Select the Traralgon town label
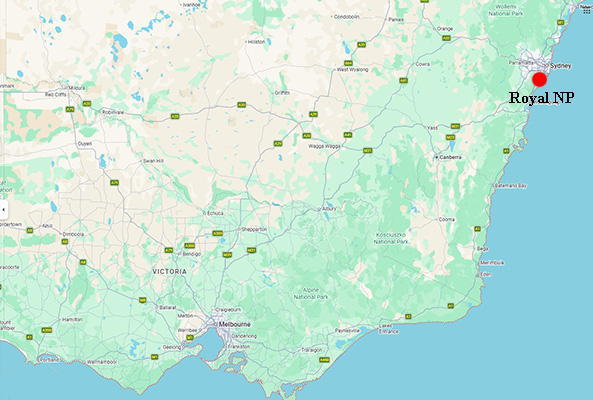Screen dimensions: 593x400 tap(312, 350)
